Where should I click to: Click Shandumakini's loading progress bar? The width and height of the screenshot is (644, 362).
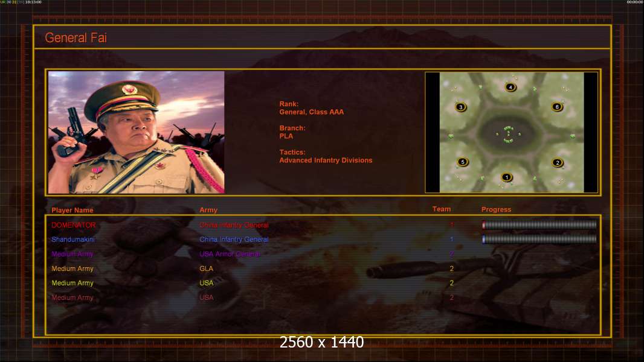[539, 239]
